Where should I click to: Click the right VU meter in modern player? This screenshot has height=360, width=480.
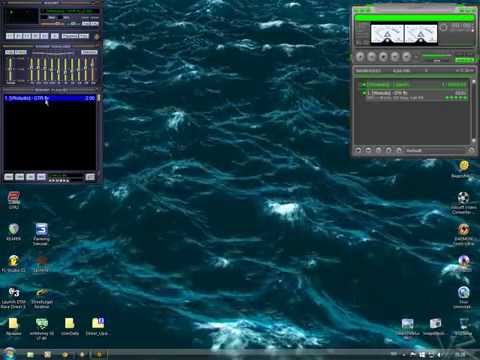point(421,34)
